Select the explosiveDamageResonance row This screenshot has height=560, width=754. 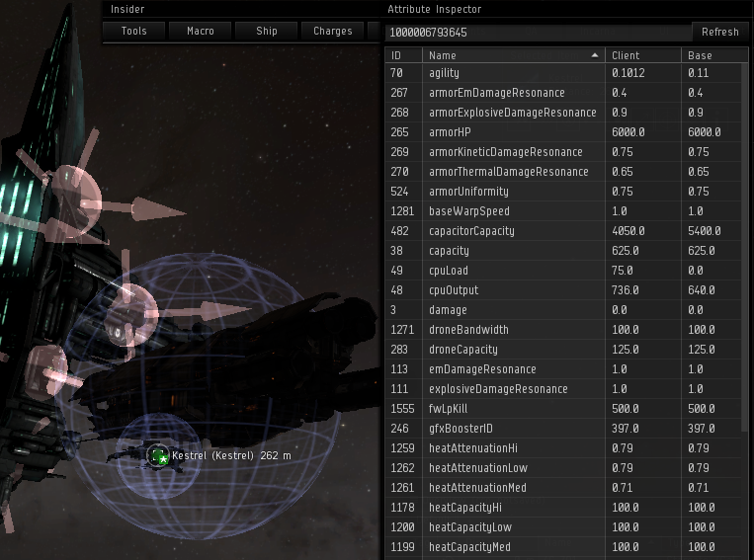coord(563,388)
